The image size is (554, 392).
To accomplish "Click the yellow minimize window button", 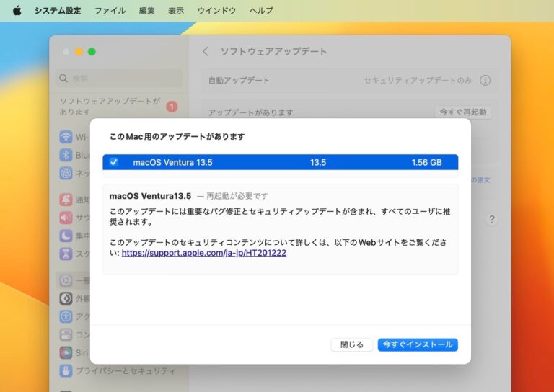I will click(79, 52).
